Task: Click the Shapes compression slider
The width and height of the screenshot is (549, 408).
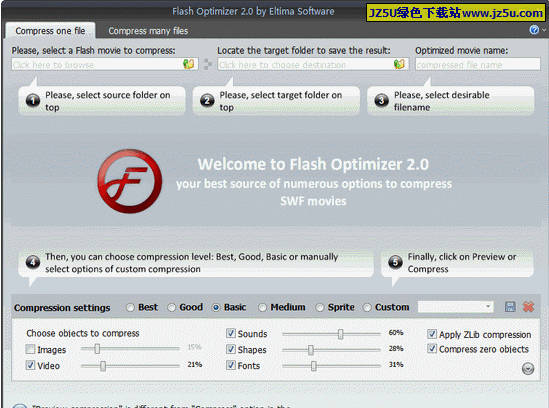Action: [x=331, y=350]
